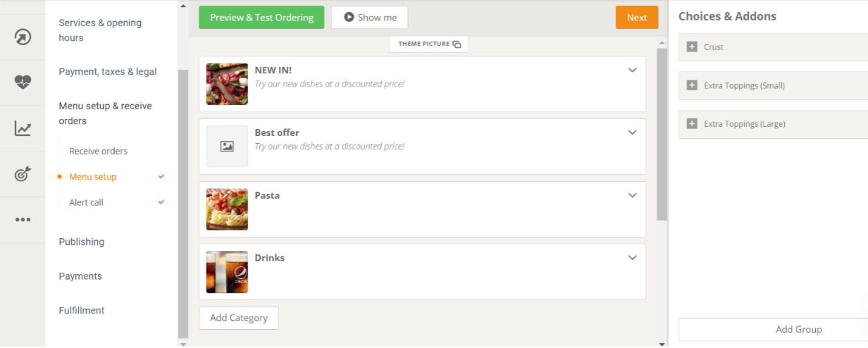Viewport: 868px width, 348px height.
Task: Expand the NEW IN! category chevron
Action: coord(632,70)
